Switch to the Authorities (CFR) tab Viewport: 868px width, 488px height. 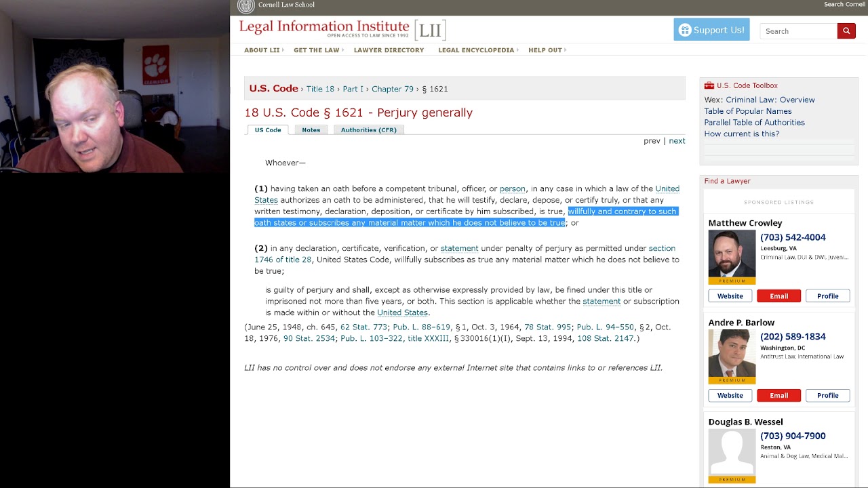click(x=369, y=129)
